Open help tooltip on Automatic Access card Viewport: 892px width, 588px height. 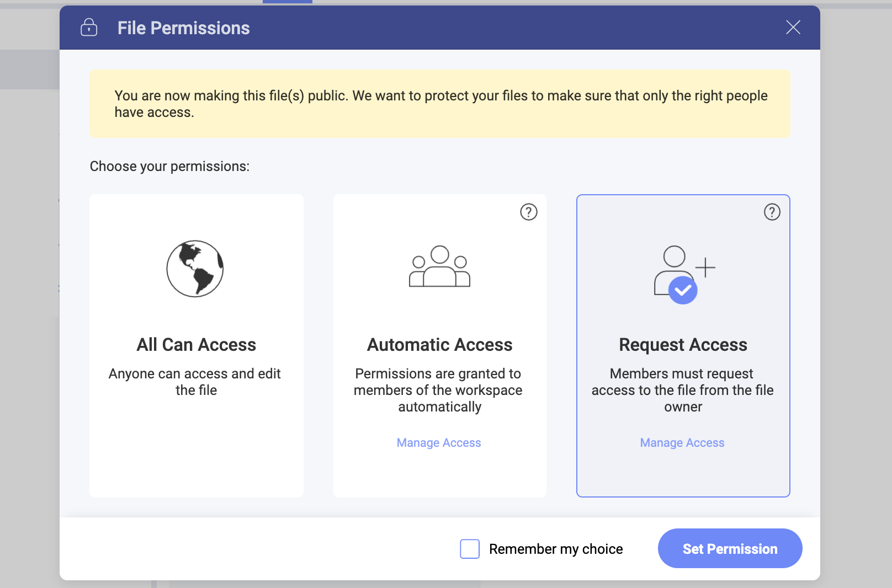pos(529,212)
